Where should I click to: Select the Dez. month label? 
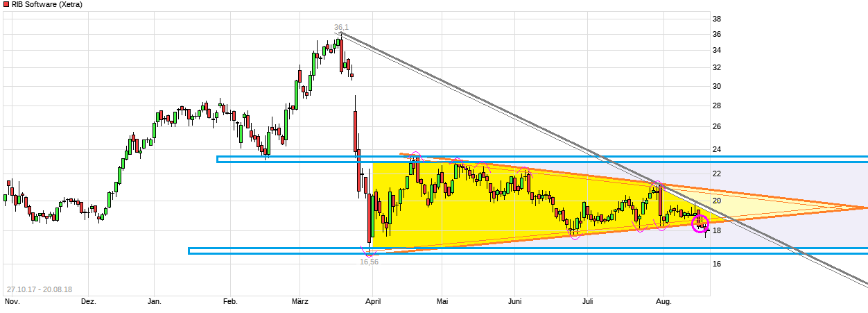(x=88, y=302)
